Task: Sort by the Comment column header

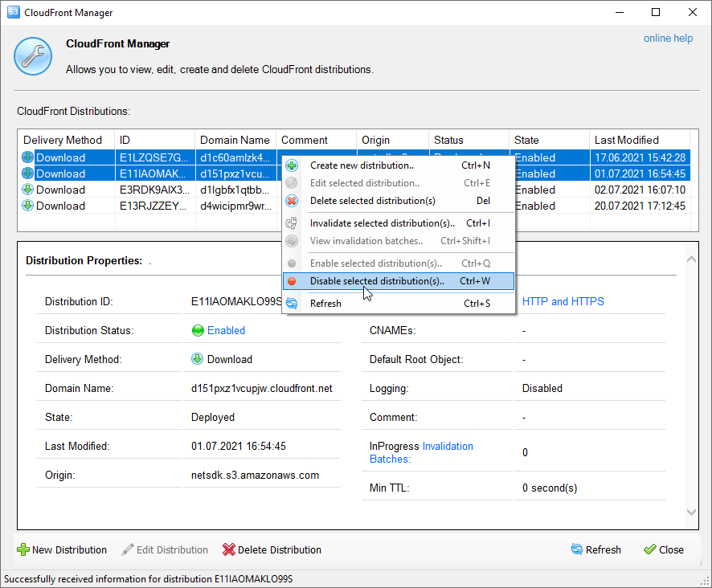Action: (316, 140)
